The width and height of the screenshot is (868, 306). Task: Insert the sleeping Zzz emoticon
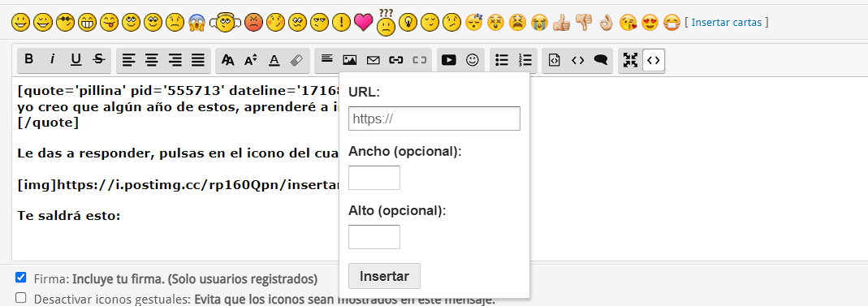click(x=474, y=23)
